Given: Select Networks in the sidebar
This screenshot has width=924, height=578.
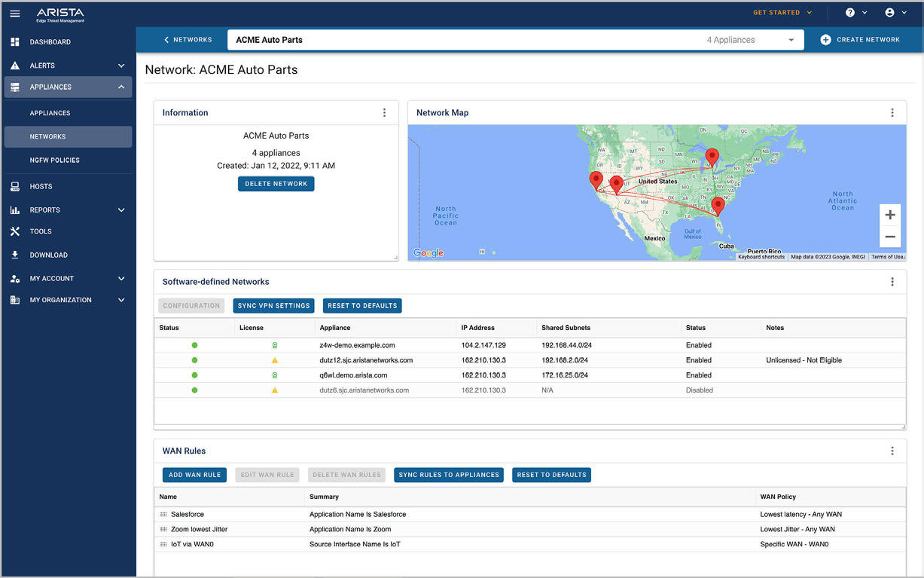Looking at the screenshot, I should click(x=68, y=136).
